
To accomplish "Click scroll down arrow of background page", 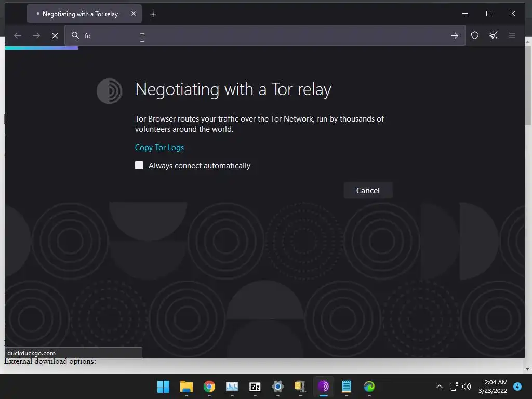I will pyautogui.click(x=528, y=369).
